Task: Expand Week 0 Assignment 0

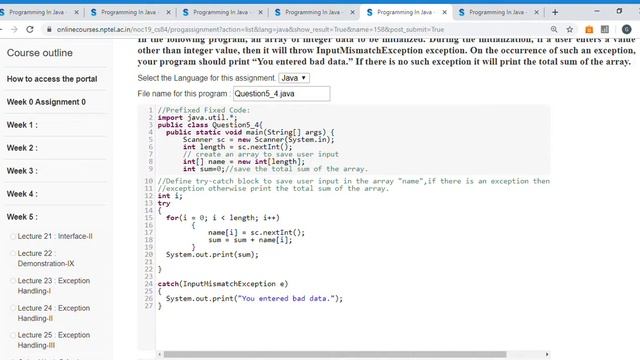Action: (46, 102)
